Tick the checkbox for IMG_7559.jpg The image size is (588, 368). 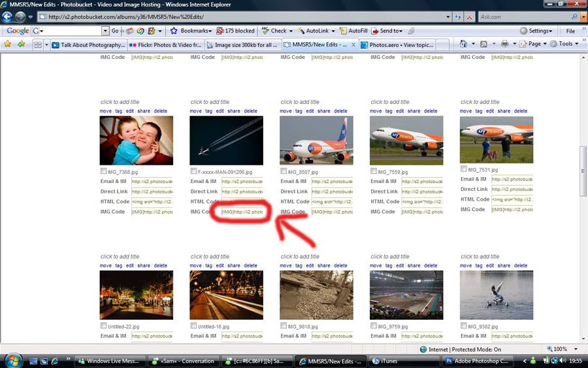374,171
